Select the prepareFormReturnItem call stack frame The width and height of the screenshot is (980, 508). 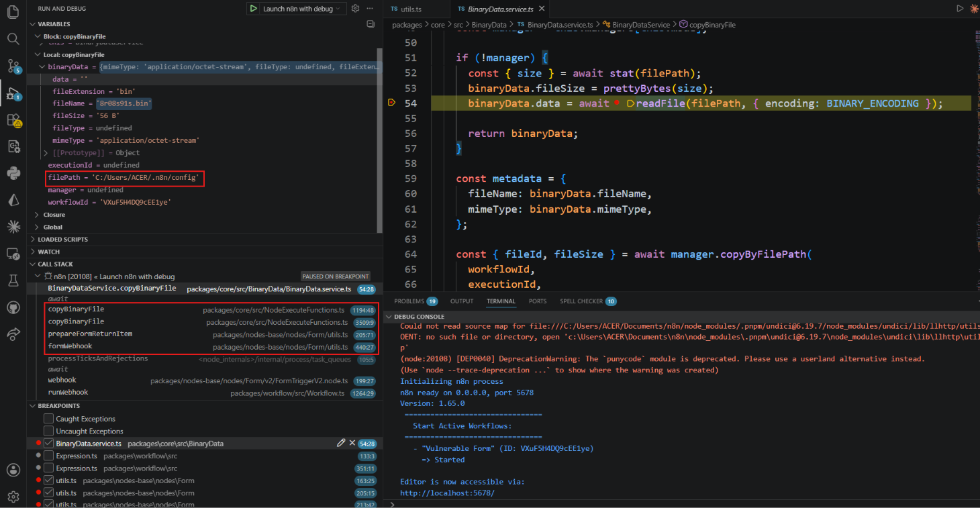[x=205, y=334]
